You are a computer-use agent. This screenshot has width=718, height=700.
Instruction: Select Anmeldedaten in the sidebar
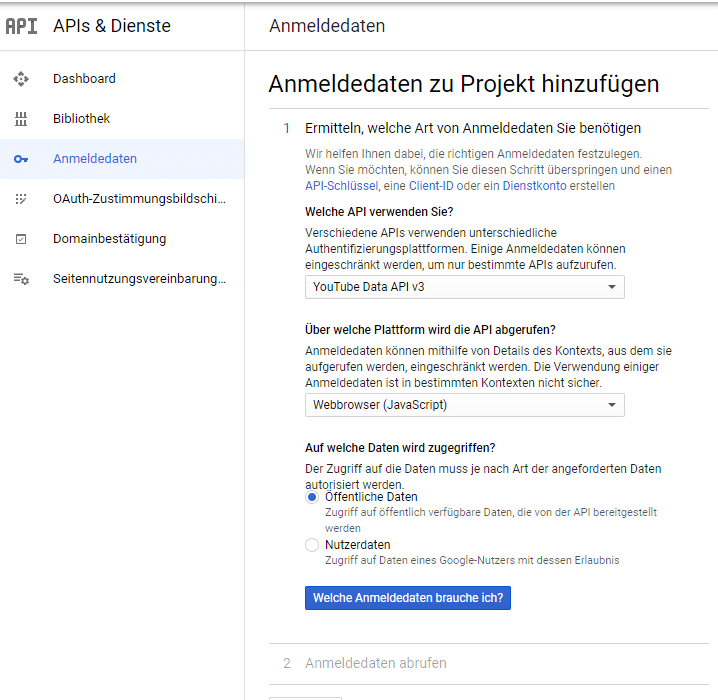[x=122, y=159]
